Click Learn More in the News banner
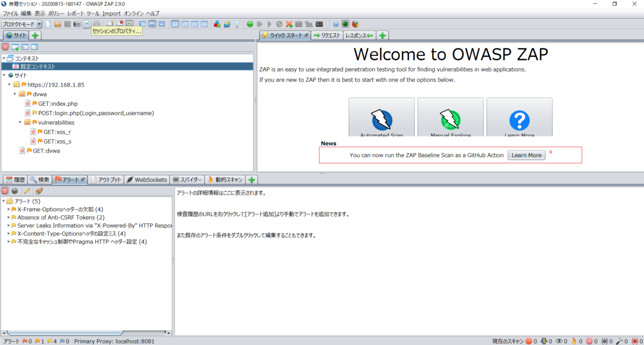 (526, 155)
